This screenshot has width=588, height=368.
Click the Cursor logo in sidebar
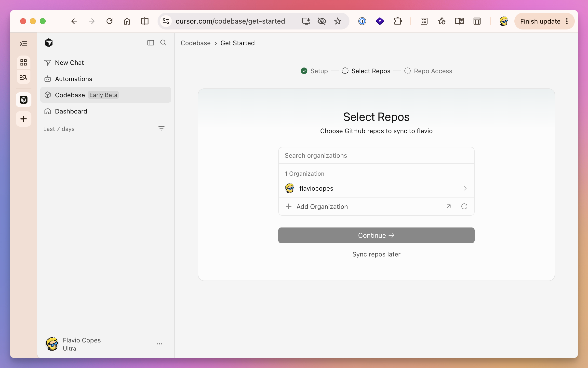tap(49, 43)
